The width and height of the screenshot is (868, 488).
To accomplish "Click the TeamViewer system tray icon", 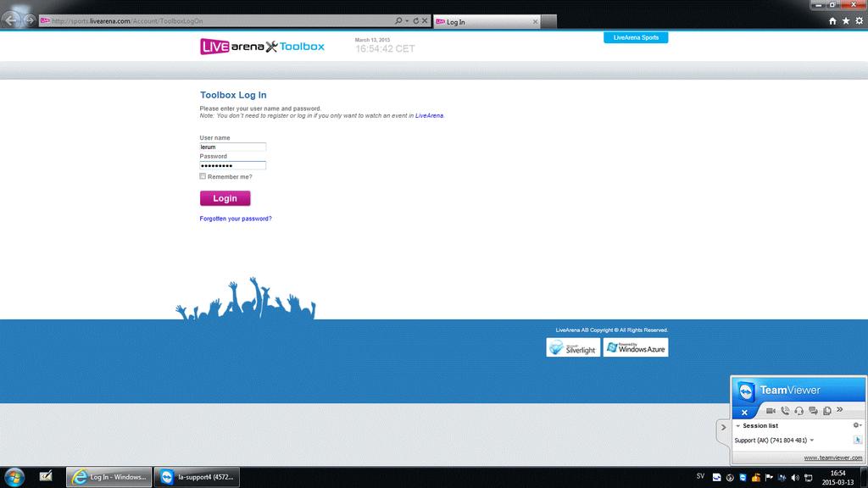I will point(743,478).
